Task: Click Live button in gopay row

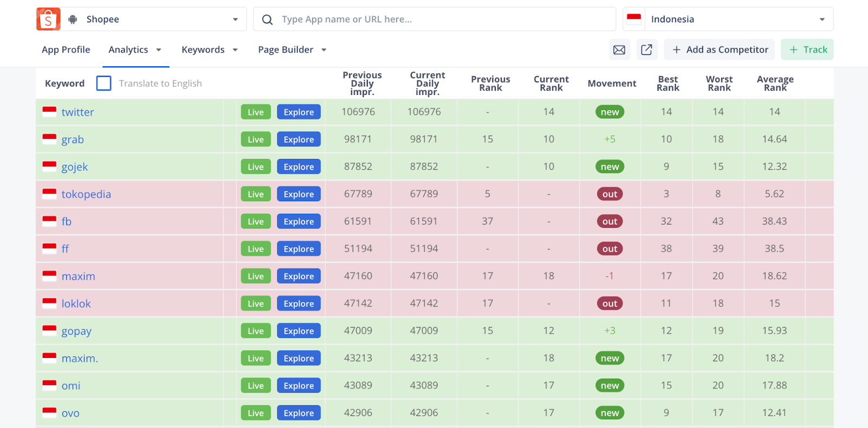Action: [x=256, y=331]
